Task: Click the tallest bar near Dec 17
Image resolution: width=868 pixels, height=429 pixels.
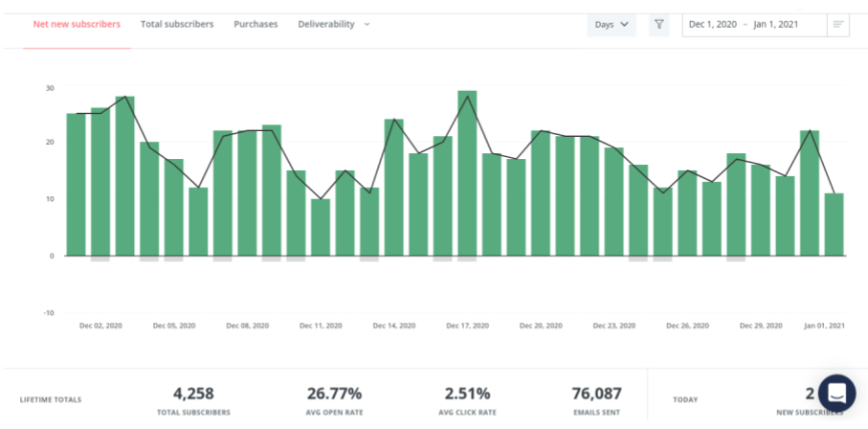Action: 467,173
